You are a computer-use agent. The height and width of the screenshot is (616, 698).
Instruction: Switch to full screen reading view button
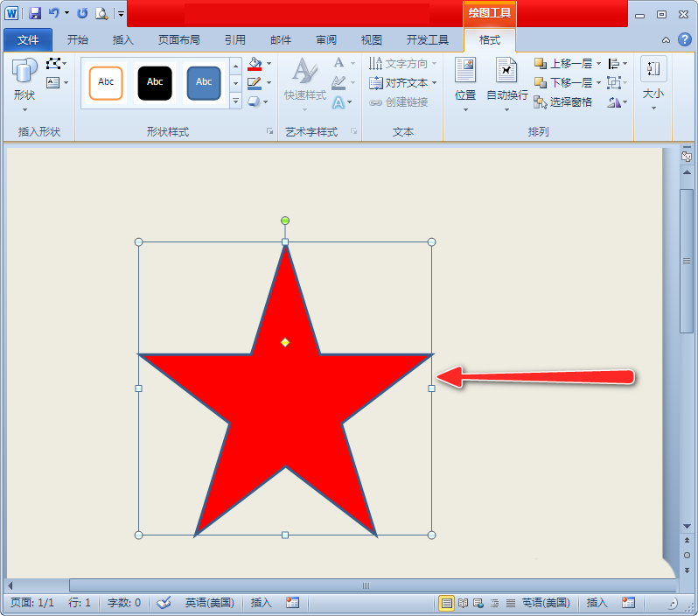[x=463, y=603]
